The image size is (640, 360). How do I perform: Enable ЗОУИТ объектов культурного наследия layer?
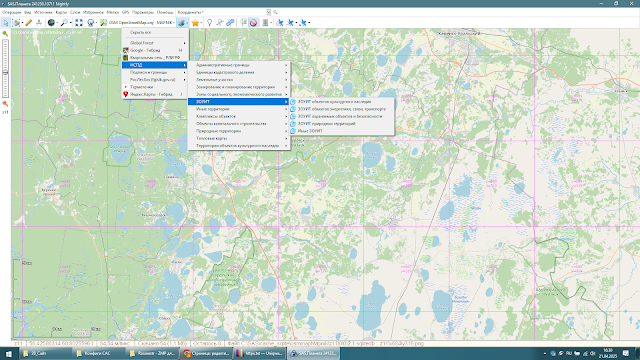tap(342, 102)
